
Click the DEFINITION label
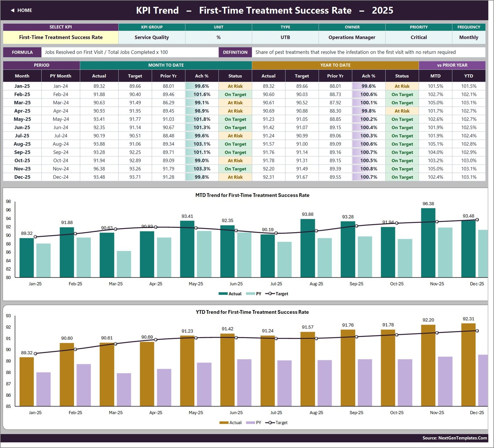235,52
